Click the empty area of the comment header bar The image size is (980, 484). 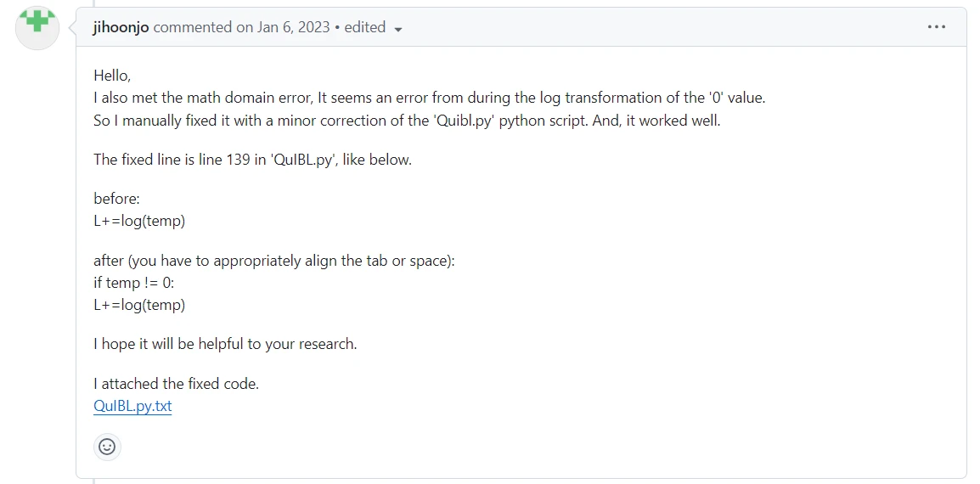click(662, 27)
